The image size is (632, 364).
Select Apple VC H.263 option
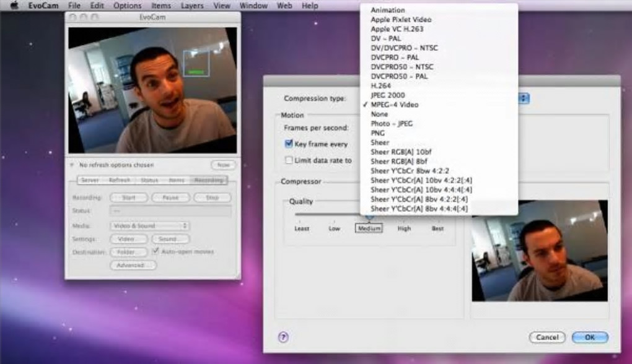tap(439, 29)
